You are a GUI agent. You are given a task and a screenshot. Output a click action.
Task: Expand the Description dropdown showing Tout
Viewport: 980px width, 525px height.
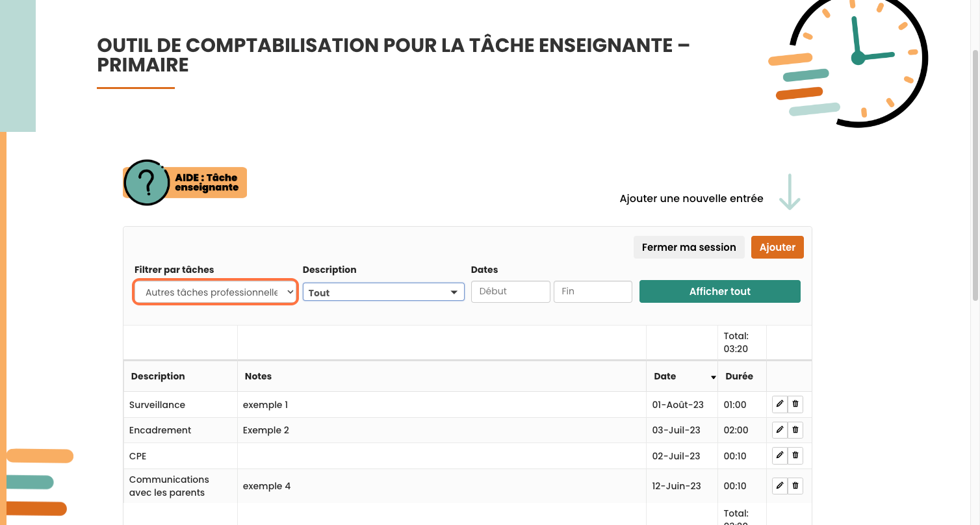[x=383, y=292]
